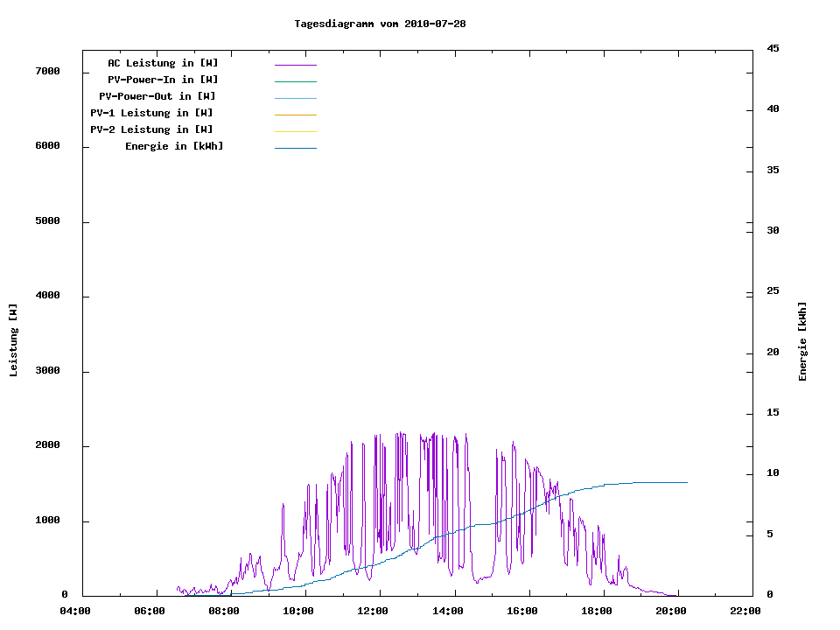Click the yellow PV-2 Leistung legend line

295,131
